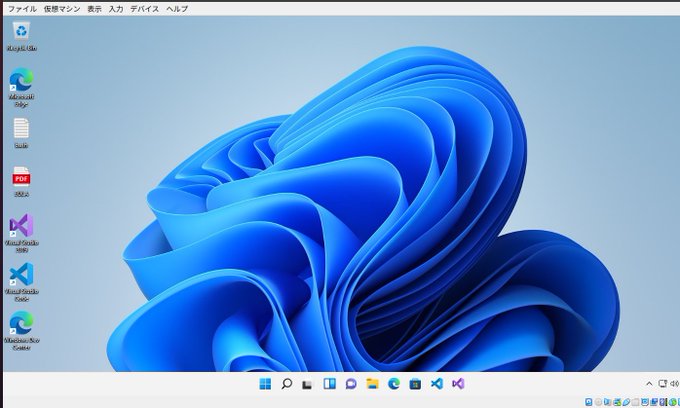Open the デバイス menu
Viewport: 680px width, 408px height.
(x=144, y=8)
